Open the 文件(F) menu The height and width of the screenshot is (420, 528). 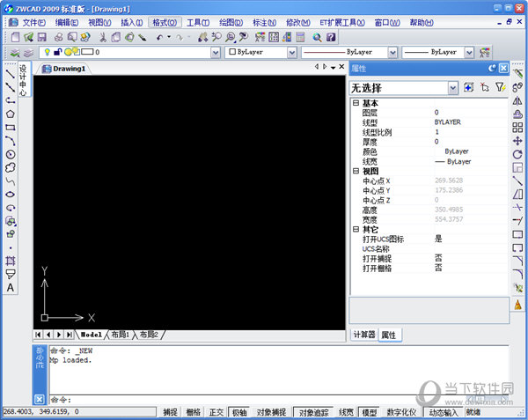34,23
